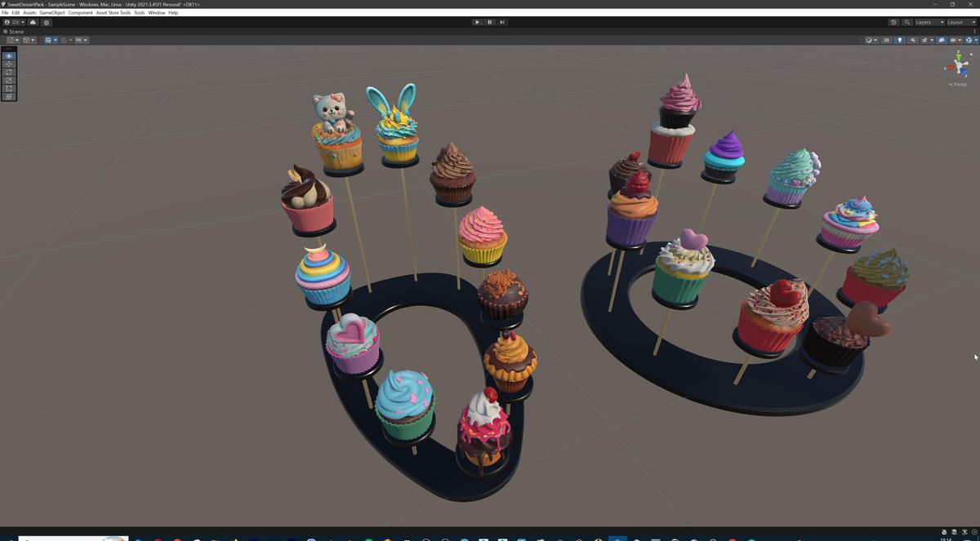Click the search icon near Layers
The image size is (980, 541).
tap(907, 22)
